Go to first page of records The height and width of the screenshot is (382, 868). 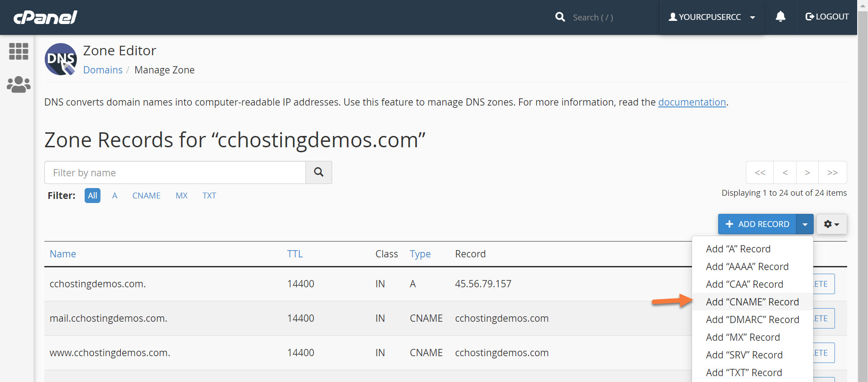tap(760, 172)
